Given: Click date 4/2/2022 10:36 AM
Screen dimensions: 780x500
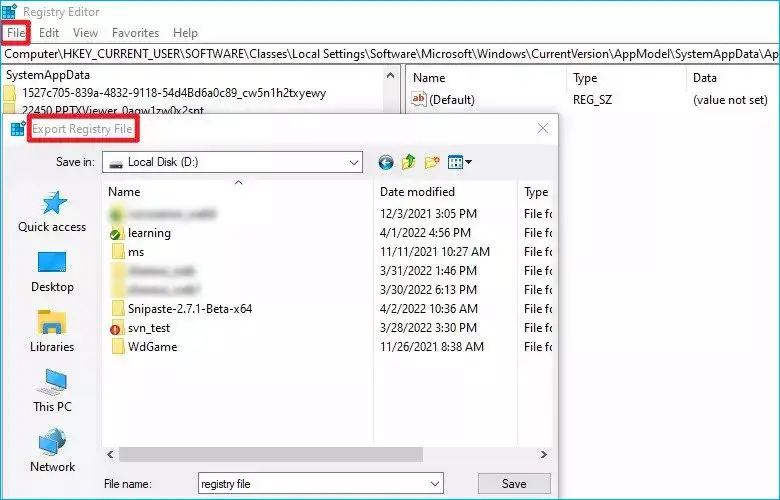Looking at the screenshot, I should (429, 308).
